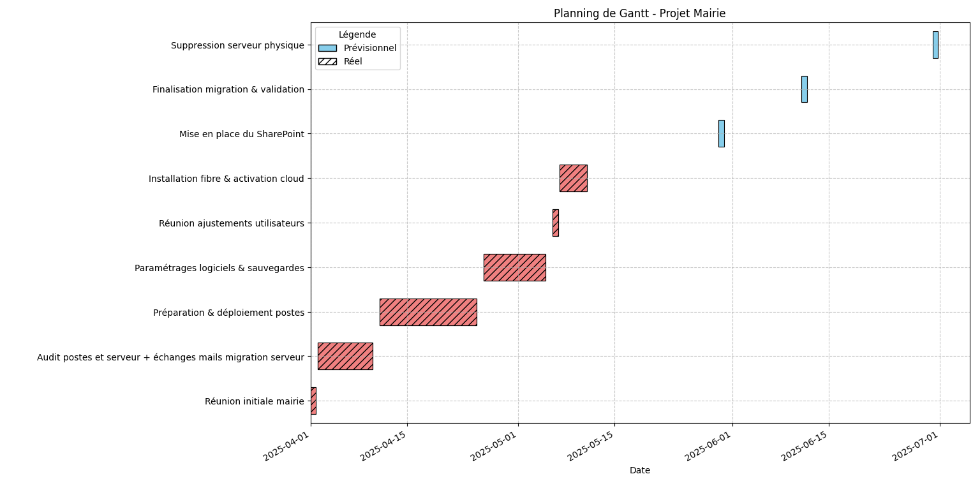Click the Audit postes et serveur bar
Image resolution: width=980 pixels, height=481 pixels.
(345, 357)
